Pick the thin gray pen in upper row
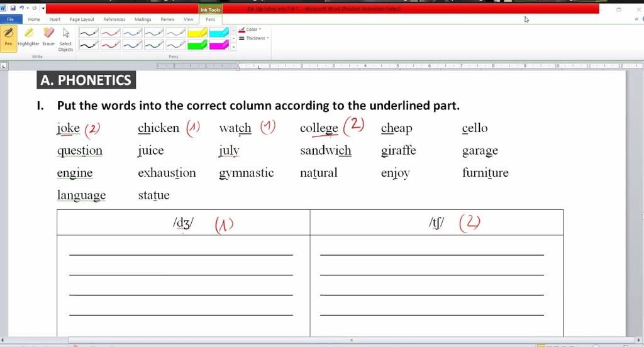The width and height of the screenshot is (644, 347). 176,33
